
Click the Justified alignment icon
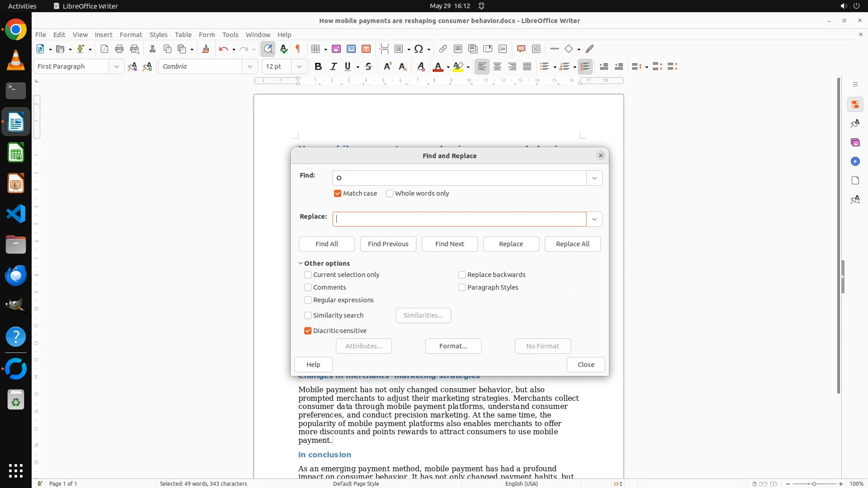tap(527, 67)
